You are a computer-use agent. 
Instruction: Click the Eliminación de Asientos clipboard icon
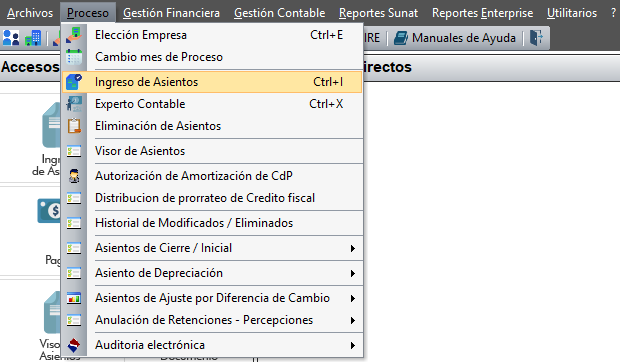[74, 126]
